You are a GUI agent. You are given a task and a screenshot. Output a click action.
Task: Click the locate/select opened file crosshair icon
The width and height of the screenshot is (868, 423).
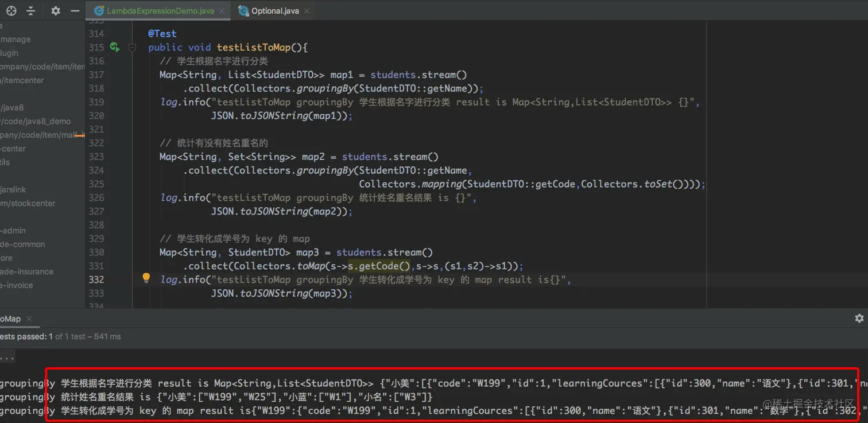[x=11, y=11]
